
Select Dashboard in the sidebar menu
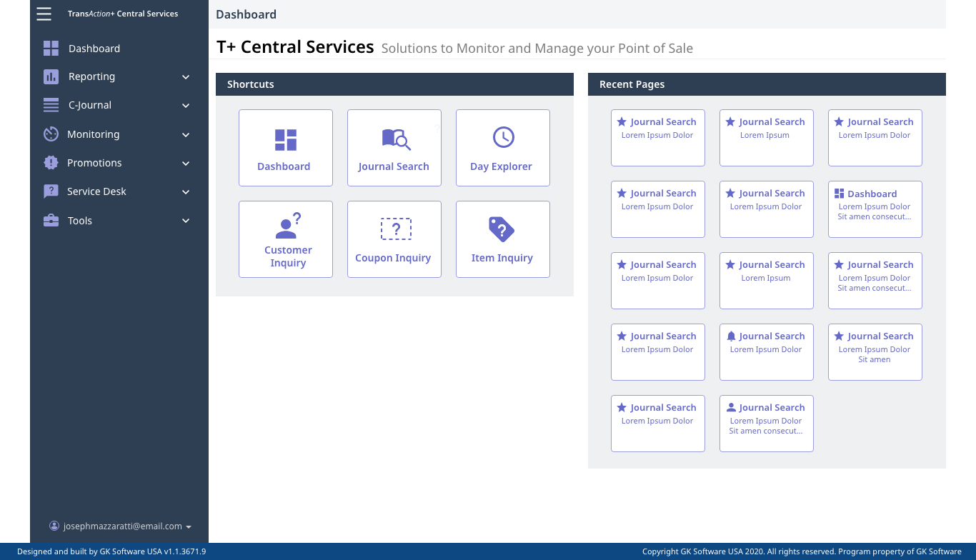94,49
